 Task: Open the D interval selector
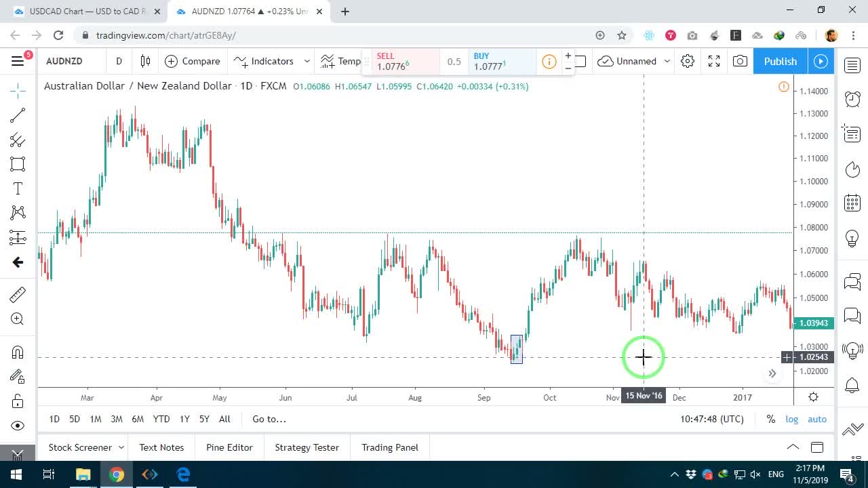point(119,61)
